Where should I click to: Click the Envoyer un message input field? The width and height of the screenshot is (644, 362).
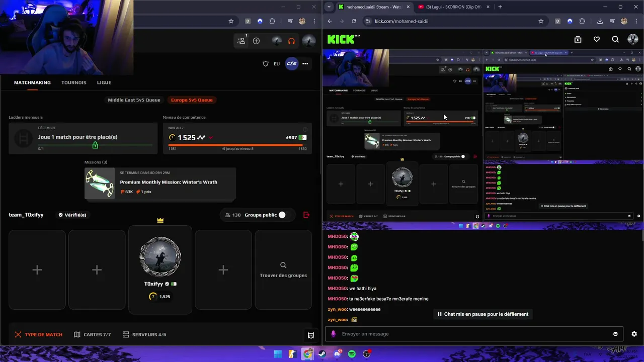tap(473, 334)
